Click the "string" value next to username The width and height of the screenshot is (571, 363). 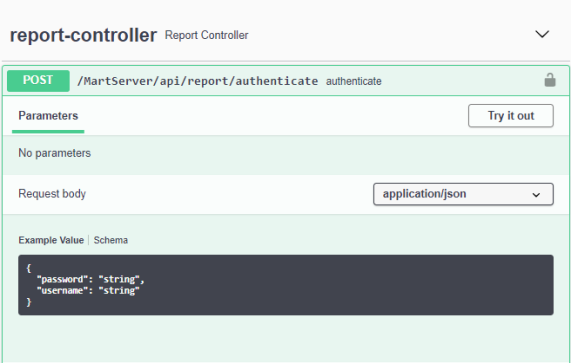[119, 291]
